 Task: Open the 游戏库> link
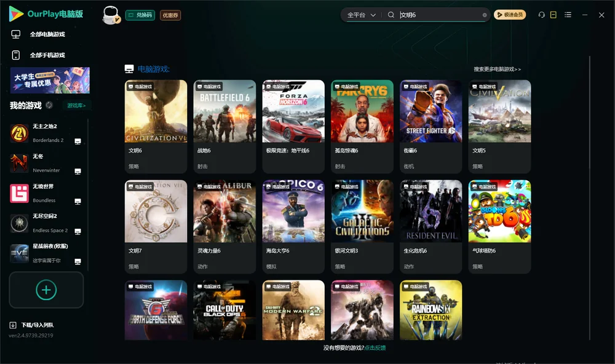pyautogui.click(x=76, y=106)
